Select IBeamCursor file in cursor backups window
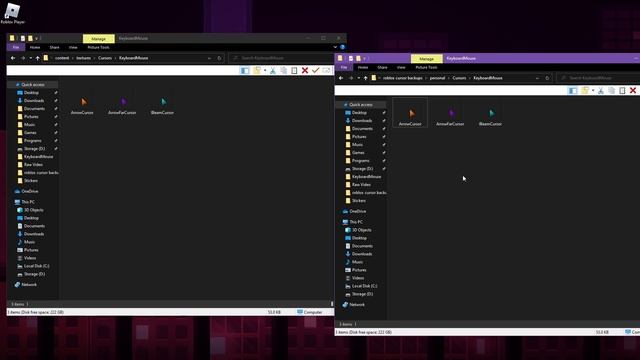This screenshot has width=640, height=360. [x=490, y=117]
